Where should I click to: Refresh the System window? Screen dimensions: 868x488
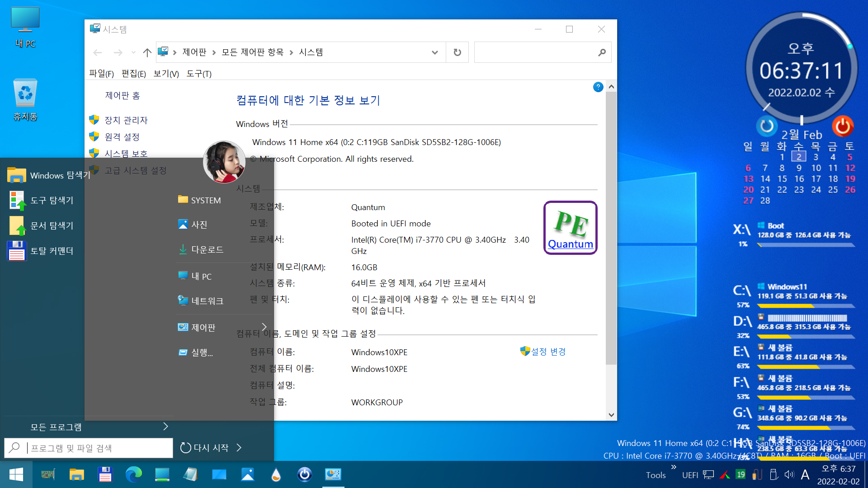458,52
